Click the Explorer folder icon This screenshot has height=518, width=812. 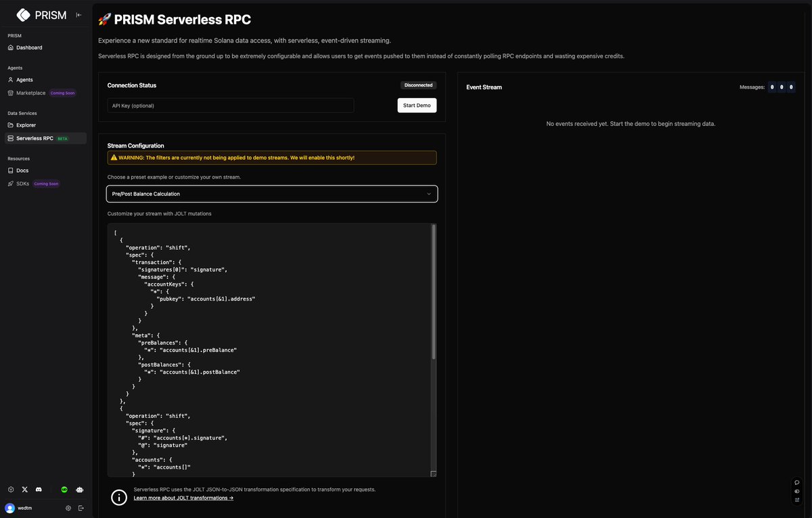[10, 125]
